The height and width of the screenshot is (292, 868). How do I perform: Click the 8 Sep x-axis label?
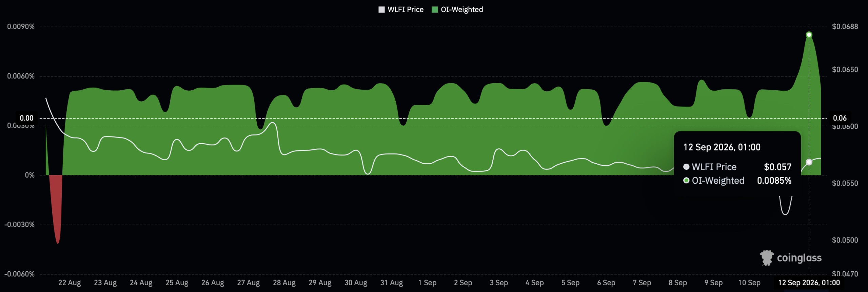click(x=678, y=282)
